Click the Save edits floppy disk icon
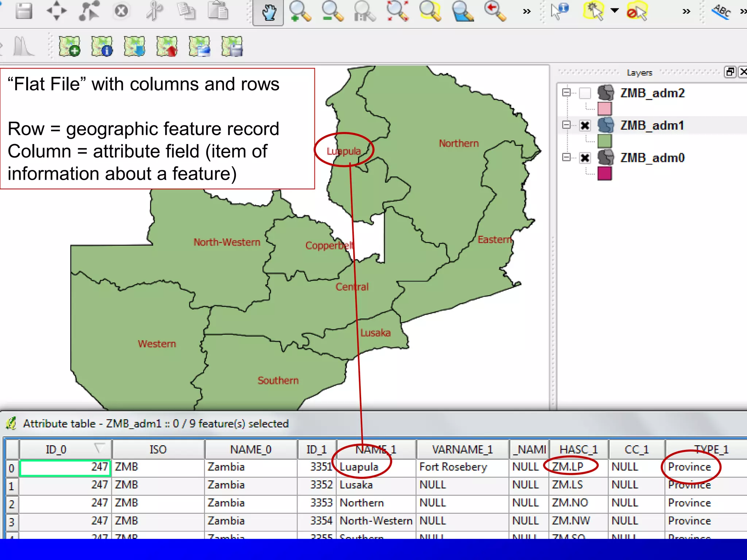Image resolution: width=747 pixels, height=560 pixels. (x=24, y=11)
